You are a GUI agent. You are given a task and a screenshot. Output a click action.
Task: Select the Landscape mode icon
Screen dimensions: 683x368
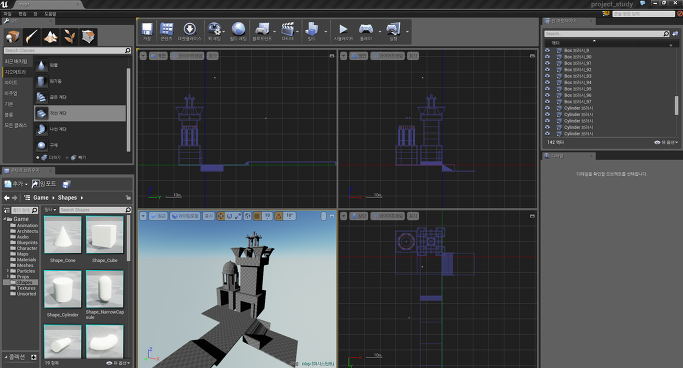(51, 37)
